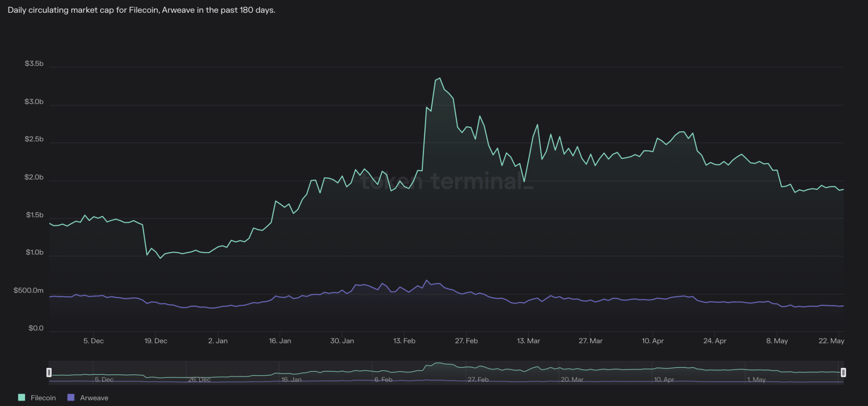Click the $3.5b y-axis label
This screenshot has height=406, width=868.
(x=34, y=63)
